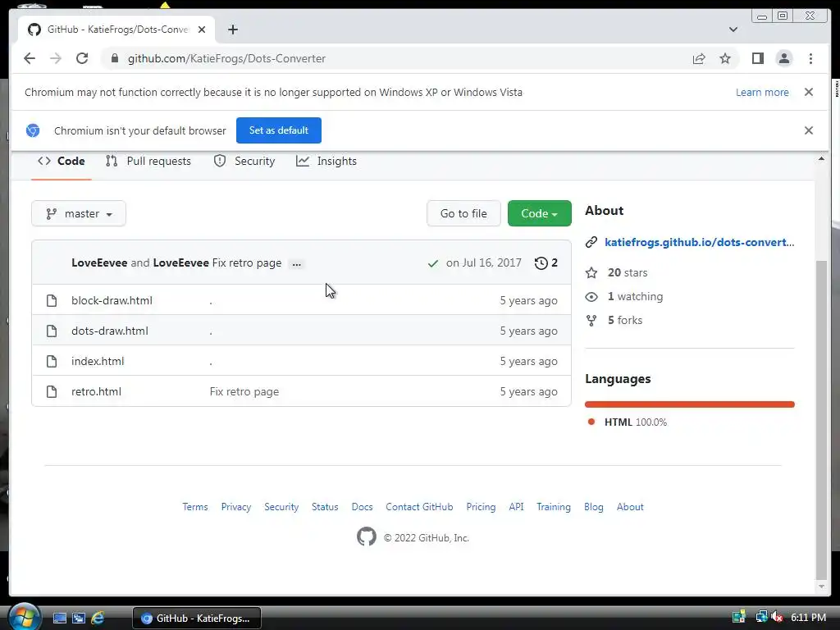Open Fix retro page commit link
Image resolution: width=840 pixels, height=630 pixels.
(246, 263)
